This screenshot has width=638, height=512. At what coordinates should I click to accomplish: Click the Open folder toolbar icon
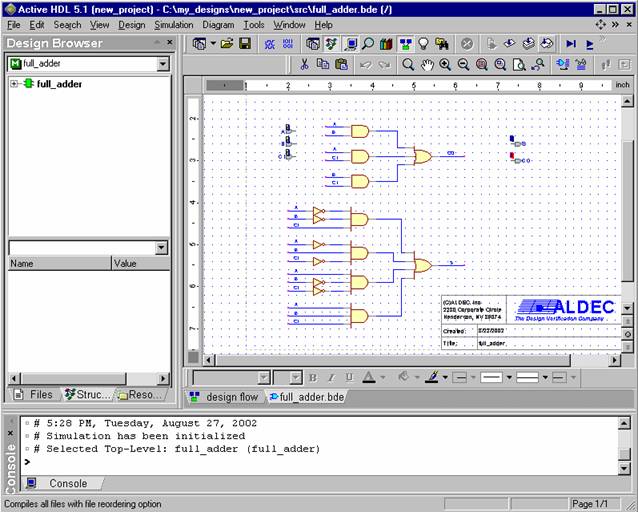(227, 44)
